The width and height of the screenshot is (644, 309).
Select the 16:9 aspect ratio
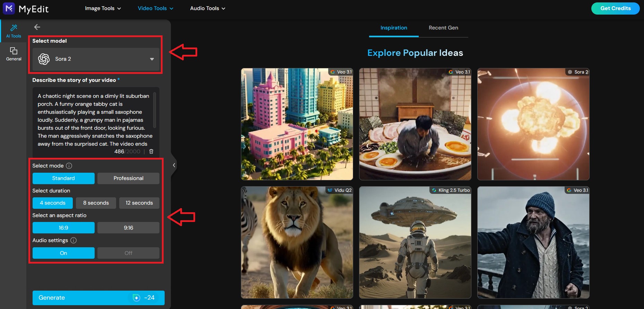point(63,228)
